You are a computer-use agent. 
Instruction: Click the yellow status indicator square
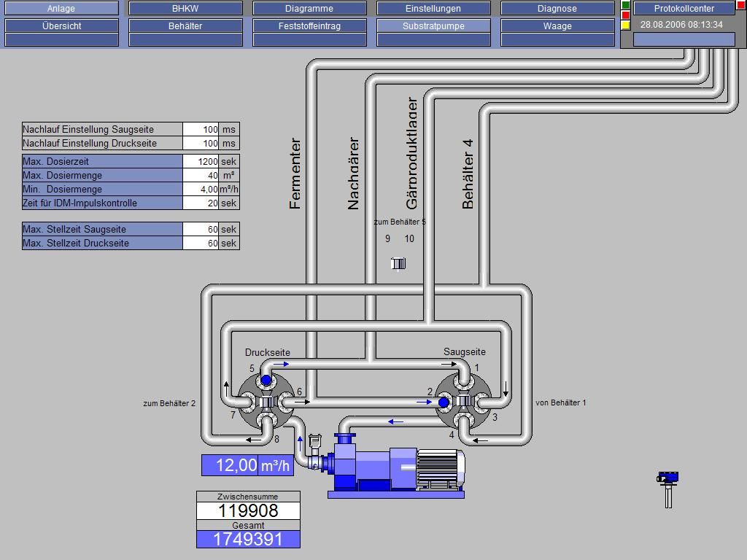[625, 26]
